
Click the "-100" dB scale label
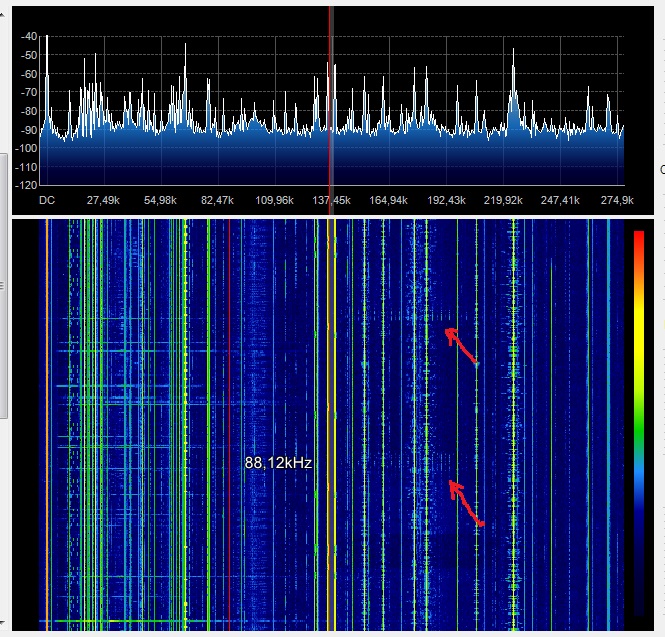(26, 148)
